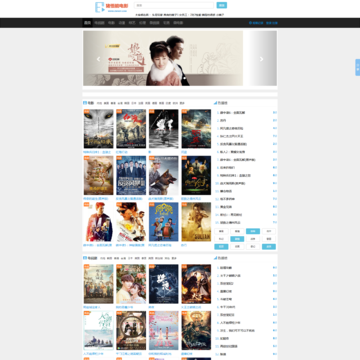This screenshot has width=360, height=360.
Task: Open the romantic couple TV series poster
Action: point(131,284)
